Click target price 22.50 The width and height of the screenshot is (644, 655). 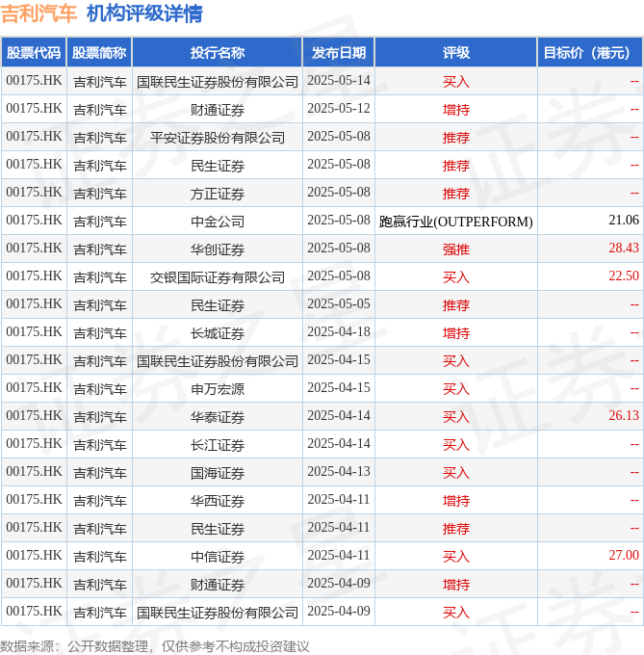pos(624,276)
